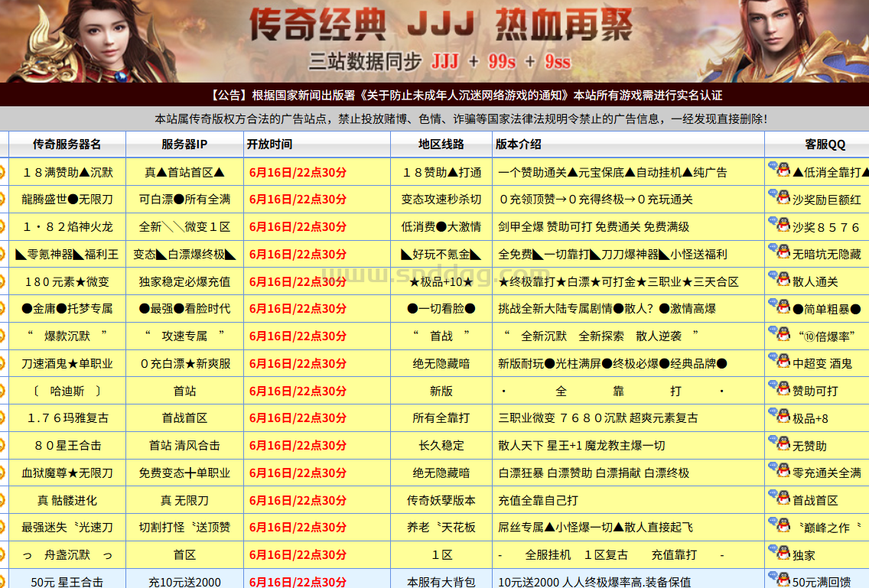Click QQ icon beside ▲低消全靠打
The height and width of the screenshot is (588, 869).
[779, 169]
